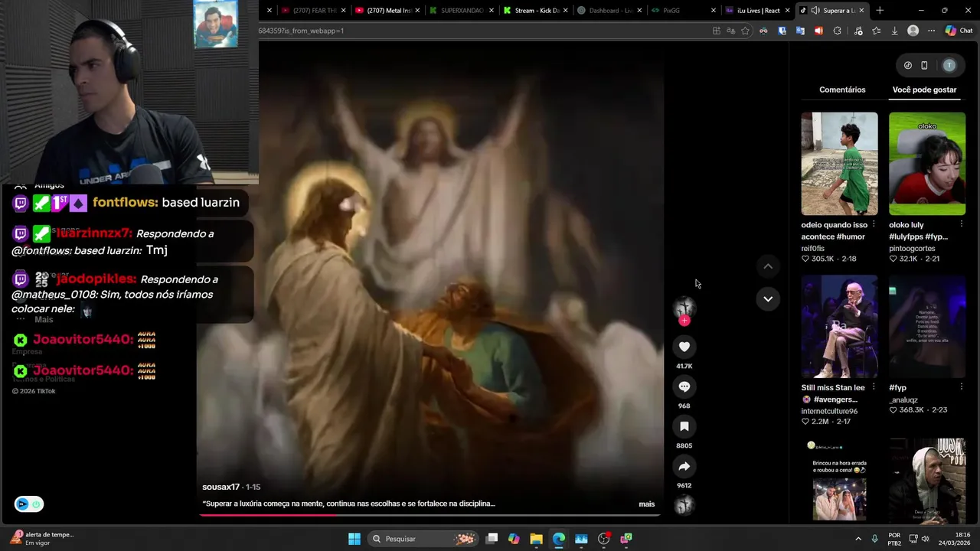Open browser split-screen/app icon in address bar
Image resolution: width=980 pixels, height=551 pixels.
pos(716,31)
